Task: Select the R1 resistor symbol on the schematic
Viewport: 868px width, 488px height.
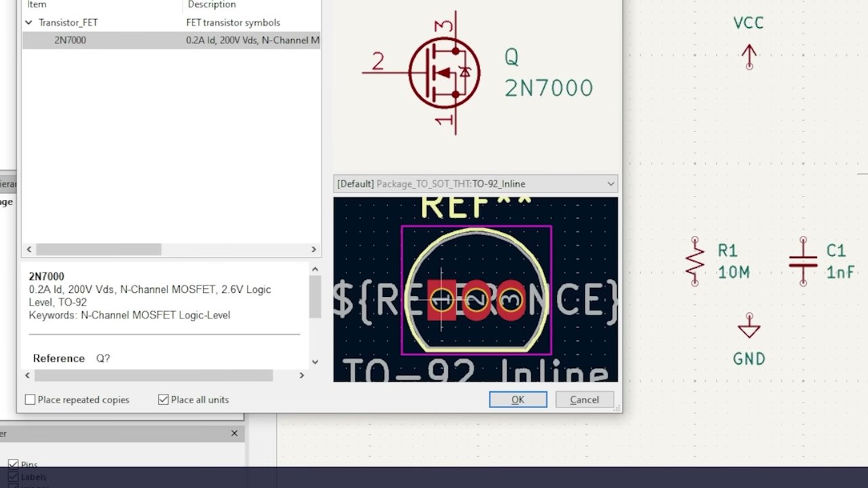Action: pyautogui.click(x=694, y=261)
